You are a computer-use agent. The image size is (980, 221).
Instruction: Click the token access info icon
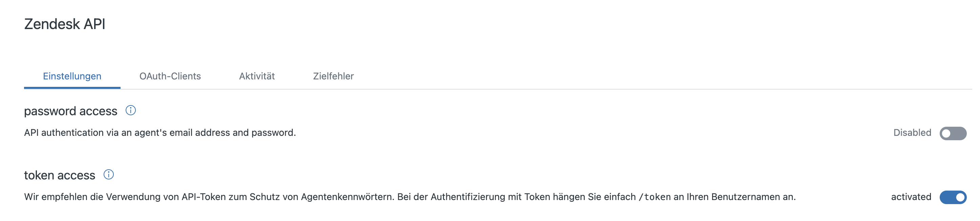(x=108, y=175)
